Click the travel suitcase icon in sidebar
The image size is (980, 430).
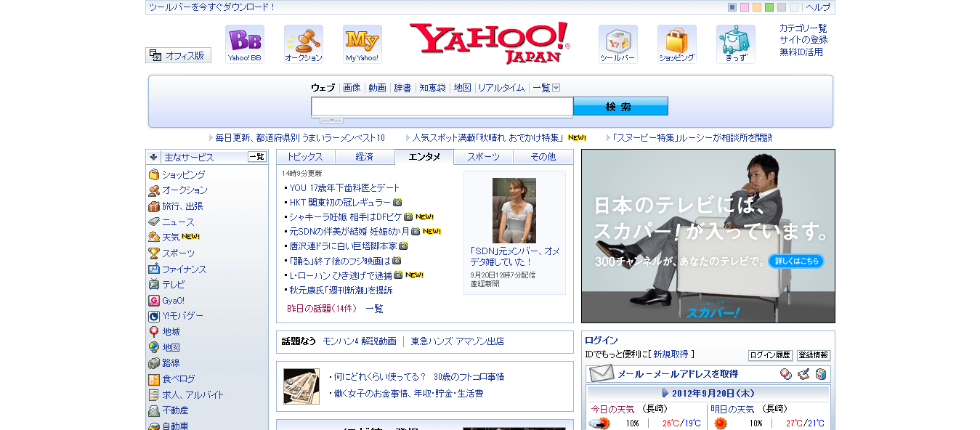click(154, 206)
